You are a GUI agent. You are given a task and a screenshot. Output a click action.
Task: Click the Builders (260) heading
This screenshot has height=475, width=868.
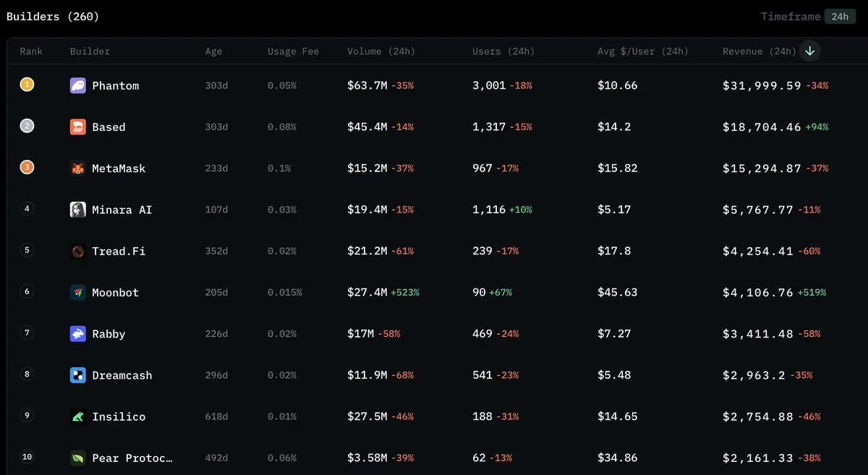[x=53, y=16]
